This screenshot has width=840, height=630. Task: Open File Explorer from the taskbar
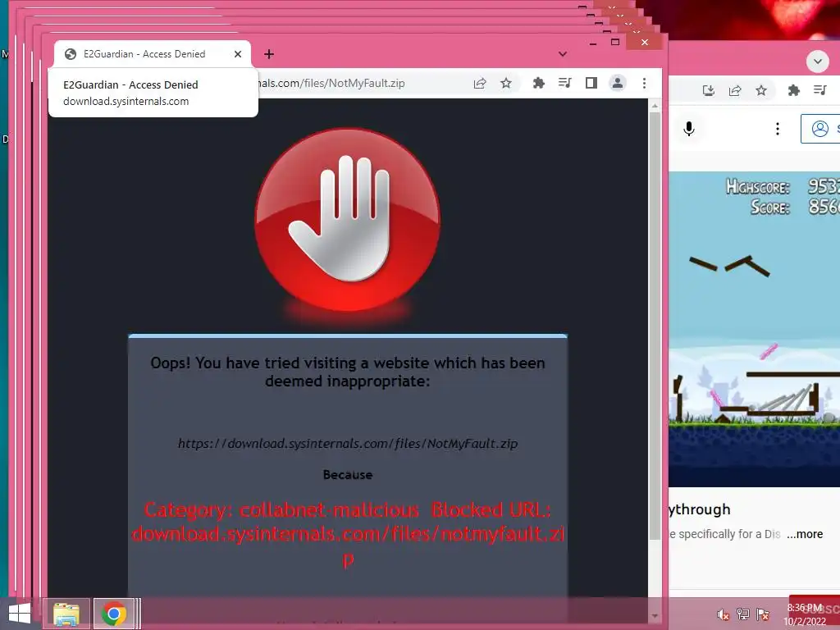[66, 614]
